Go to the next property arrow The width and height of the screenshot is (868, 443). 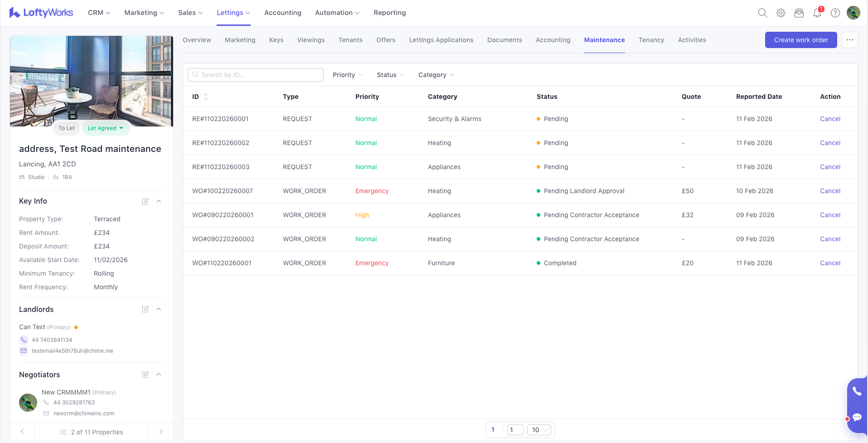[x=161, y=432]
